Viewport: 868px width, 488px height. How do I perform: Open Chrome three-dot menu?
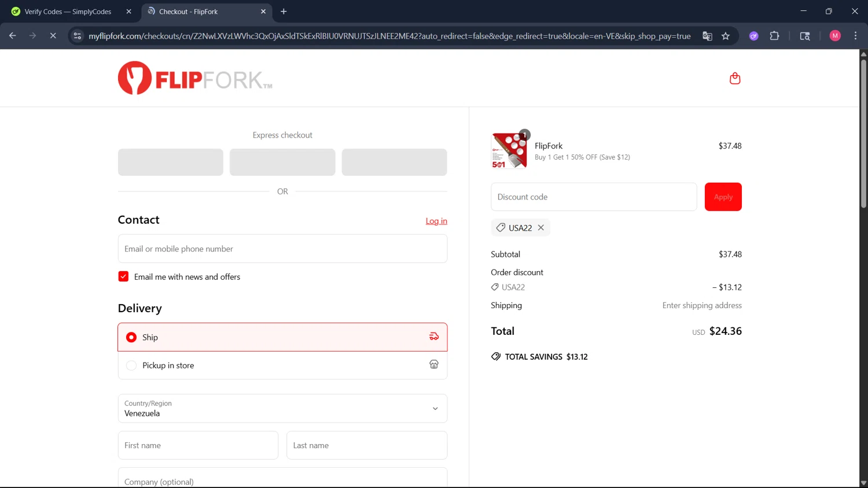tap(855, 36)
